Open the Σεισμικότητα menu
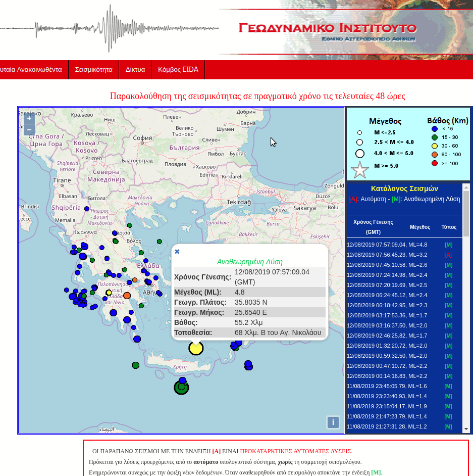Image resolution: width=473 pixels, height=476 pixels. 93,70
